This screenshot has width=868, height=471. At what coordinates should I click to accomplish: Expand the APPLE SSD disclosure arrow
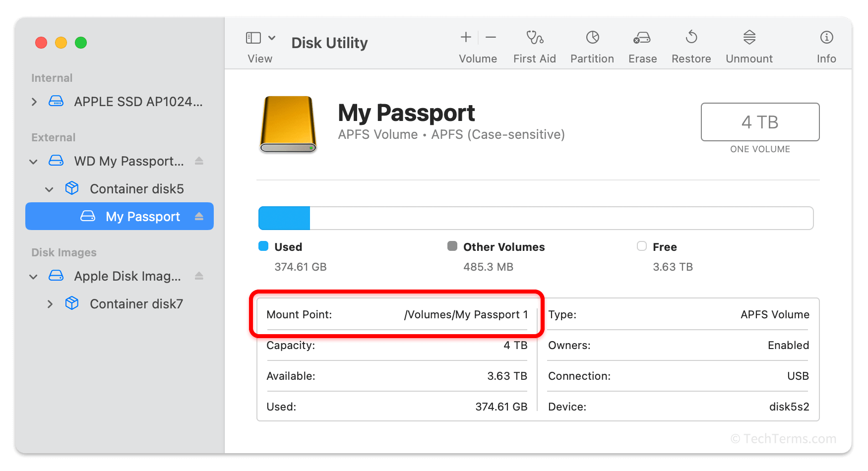(34, 102)
